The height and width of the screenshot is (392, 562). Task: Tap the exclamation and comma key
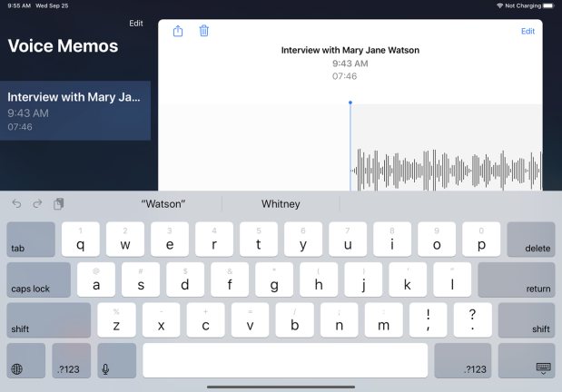tap(428, 320)
